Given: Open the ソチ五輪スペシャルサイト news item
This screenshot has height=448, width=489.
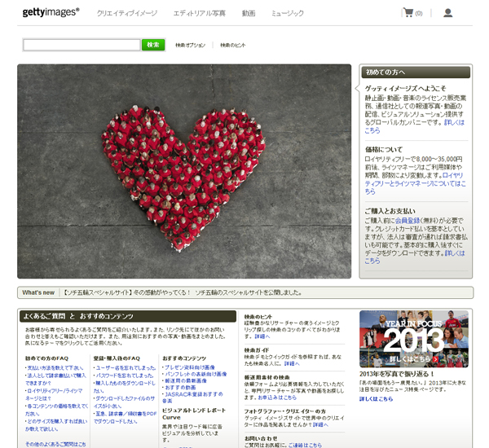Looking at the screenshot, I should pos(183,292).
